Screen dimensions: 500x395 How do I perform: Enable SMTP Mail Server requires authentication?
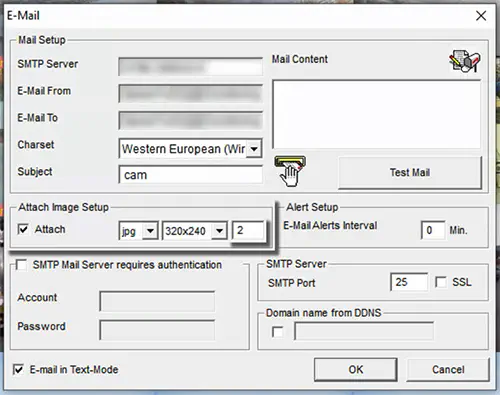(x=22, y=265)
